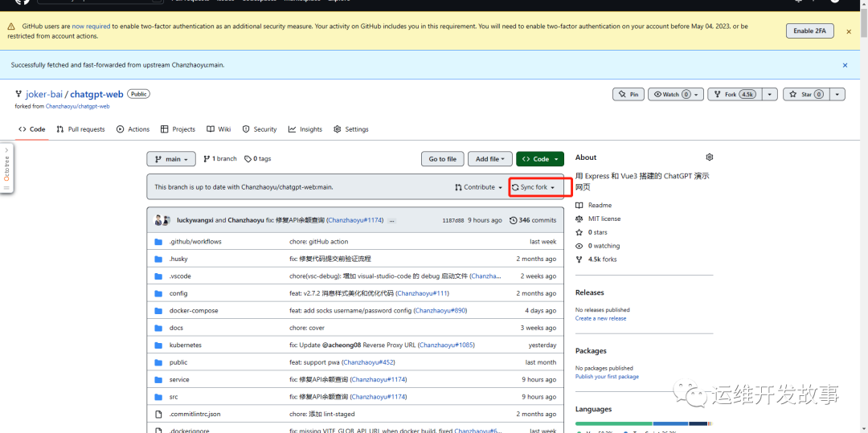This screenshot has height=433, width=868.
Task: Click the commit history clock icon
Action: (513, 220)
